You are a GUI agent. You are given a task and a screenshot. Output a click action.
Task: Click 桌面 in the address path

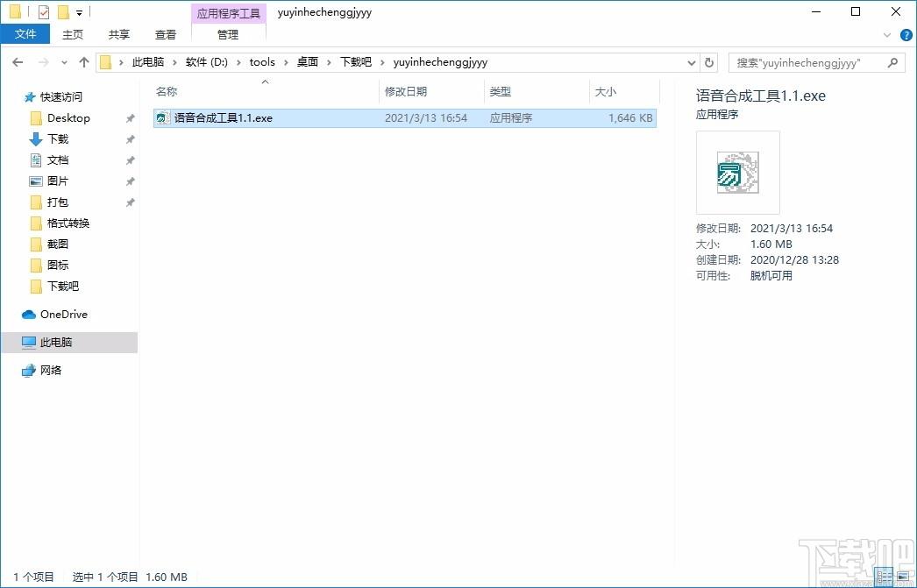point(307,62)
